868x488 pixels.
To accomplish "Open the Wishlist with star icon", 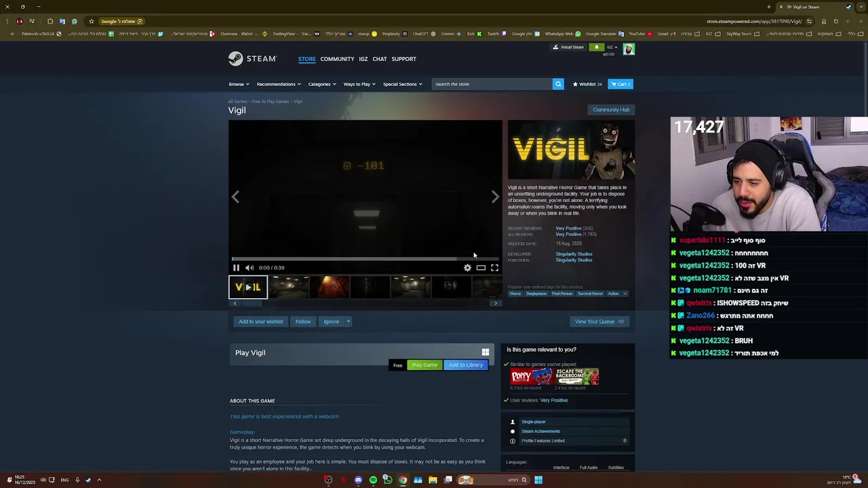I will [587, 84].
